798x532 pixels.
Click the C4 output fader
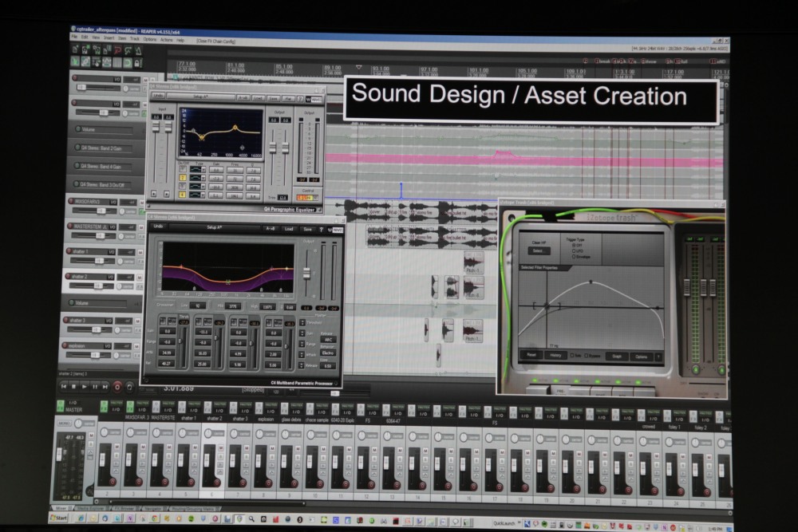pyautogui.click(x=306, y=273)
